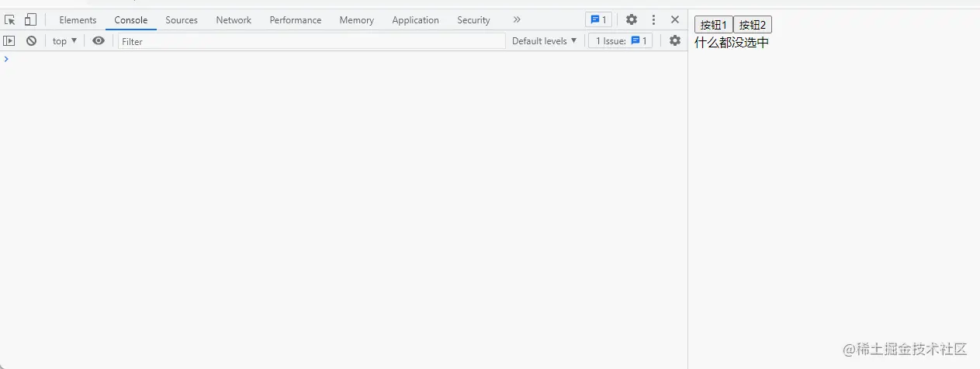Show the console sidebar
Image resolution: width=980 pixels, height=369 pixels.
[9, 41]
